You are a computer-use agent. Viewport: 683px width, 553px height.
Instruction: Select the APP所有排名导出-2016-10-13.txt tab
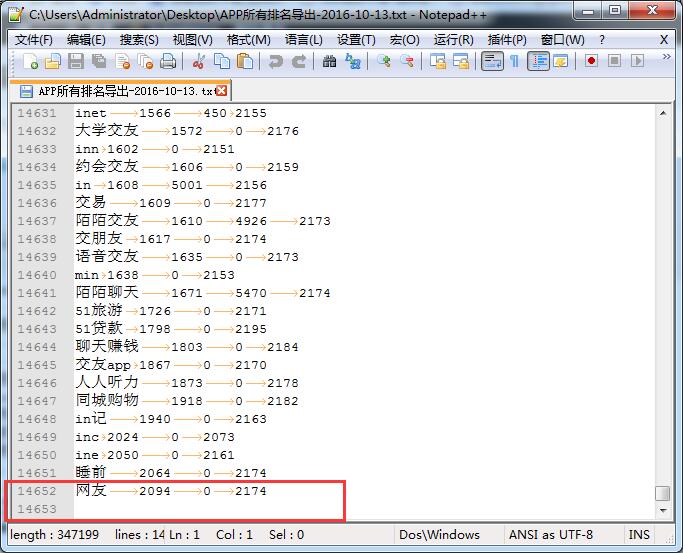pos(120,91)
